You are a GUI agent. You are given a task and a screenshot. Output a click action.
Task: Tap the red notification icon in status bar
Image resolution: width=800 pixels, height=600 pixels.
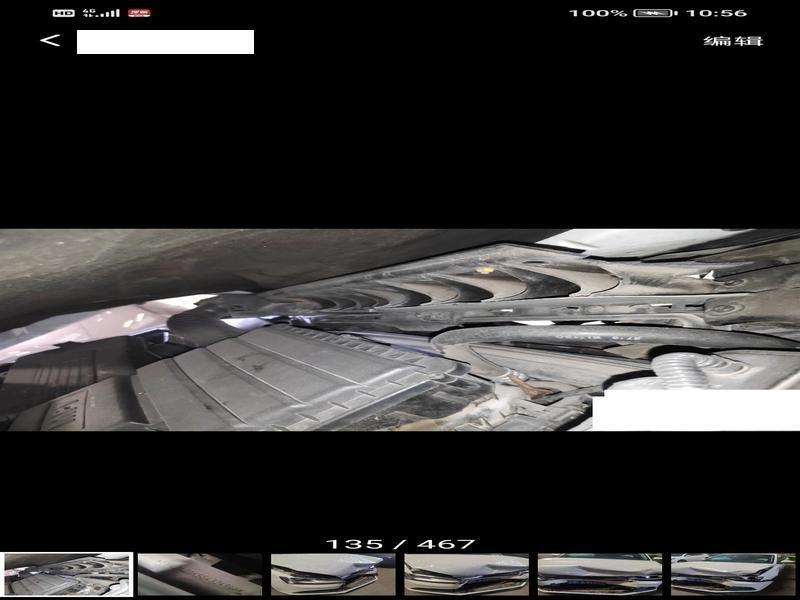(x=139, y=13)
